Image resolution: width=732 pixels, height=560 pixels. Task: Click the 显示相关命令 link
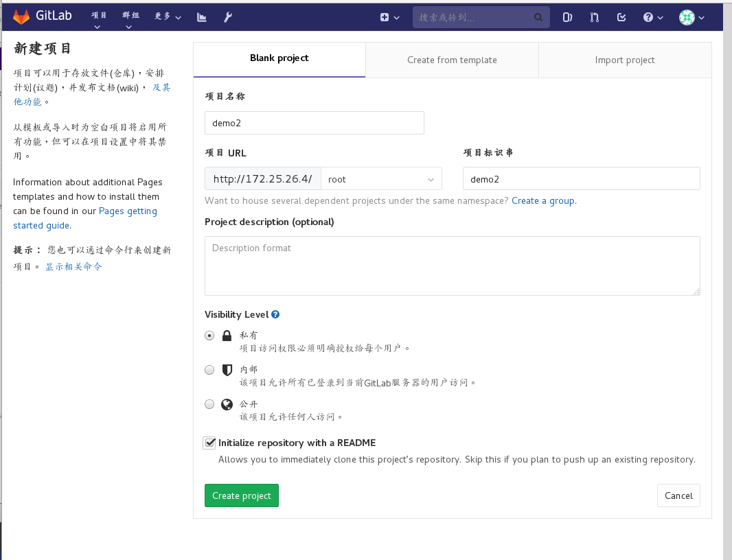73,266
